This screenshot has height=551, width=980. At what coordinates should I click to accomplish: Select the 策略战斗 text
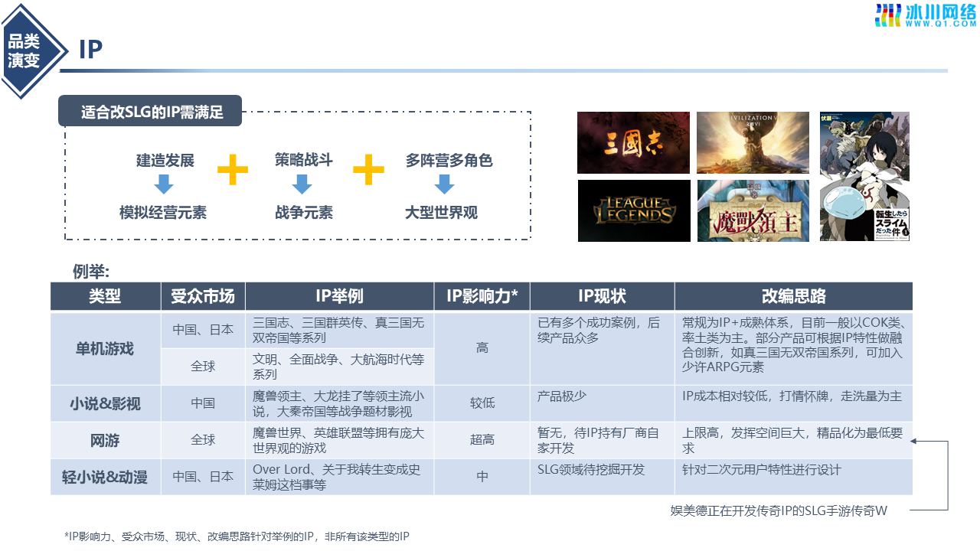[304, 160]
